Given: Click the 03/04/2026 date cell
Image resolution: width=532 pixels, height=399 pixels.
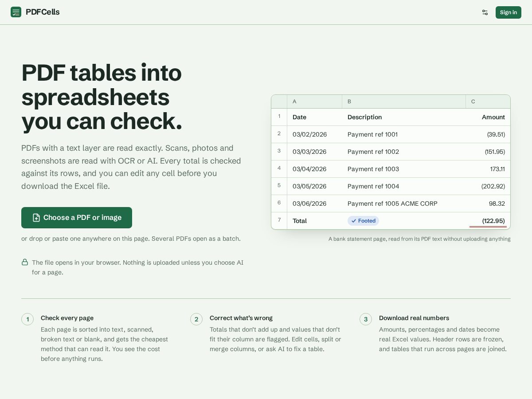Looking at the screenshot, I should tap(315, 169).
